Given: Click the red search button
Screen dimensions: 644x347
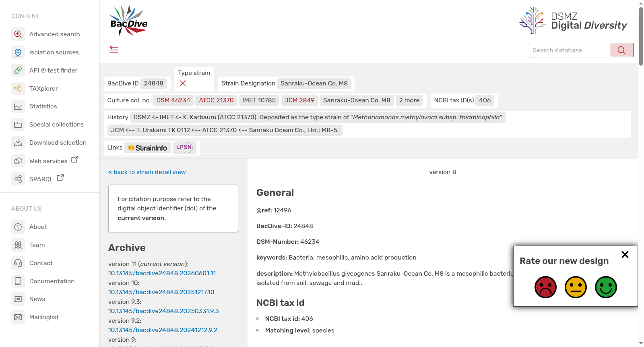Looking at the screenshot, I should tap(621, 50).
